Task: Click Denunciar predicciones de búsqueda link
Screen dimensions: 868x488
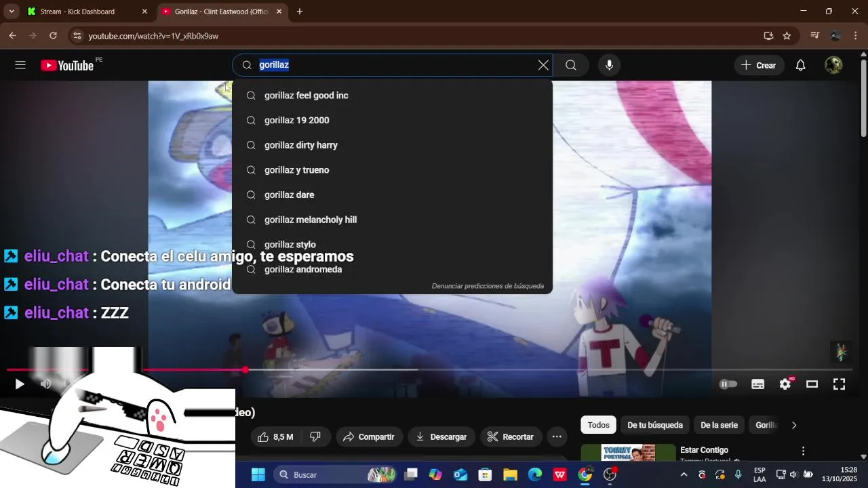Action: (x=488, y=286)
